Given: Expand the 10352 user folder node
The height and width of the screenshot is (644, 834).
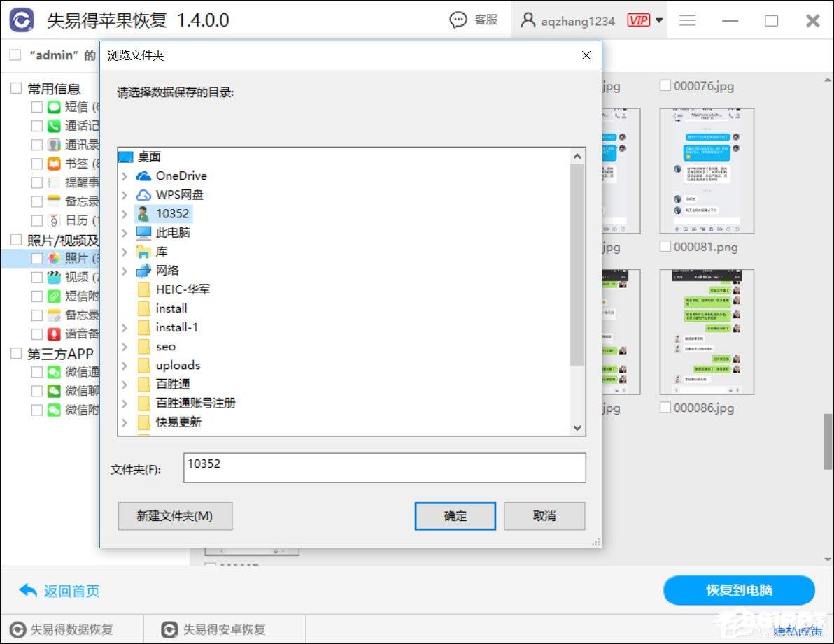Looking at the screenshot, I should pos(125,214).
